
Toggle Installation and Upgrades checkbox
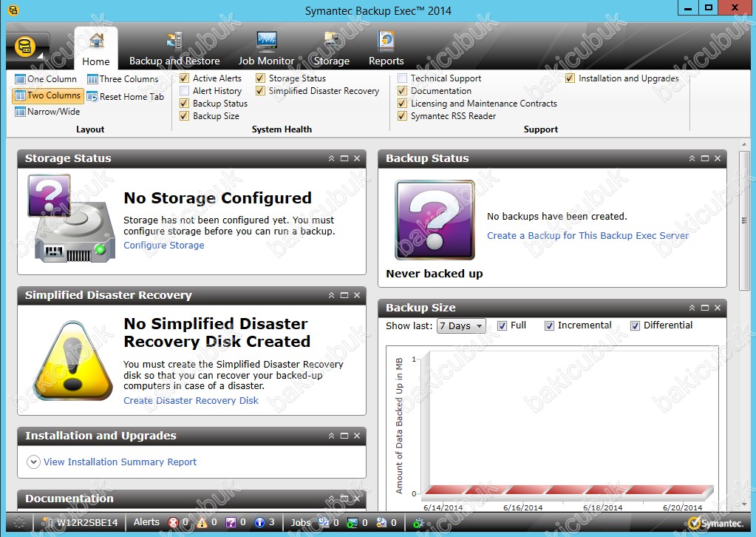tap(570, 78)
